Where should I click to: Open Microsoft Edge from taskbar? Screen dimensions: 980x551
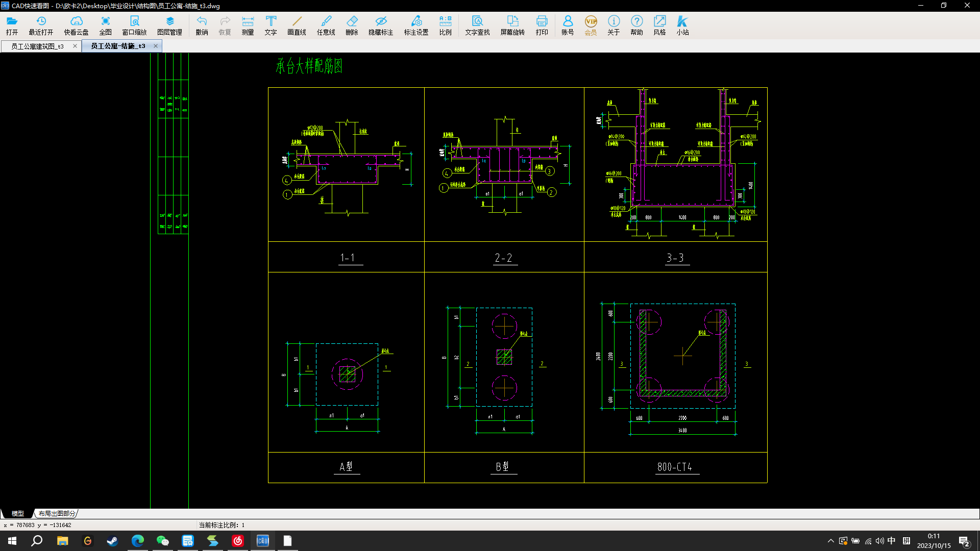click(x=137, y=541)
